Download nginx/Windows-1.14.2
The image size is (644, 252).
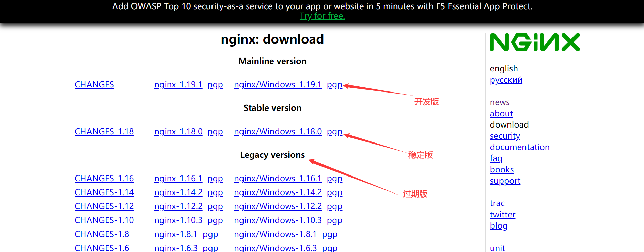point(278,192)
